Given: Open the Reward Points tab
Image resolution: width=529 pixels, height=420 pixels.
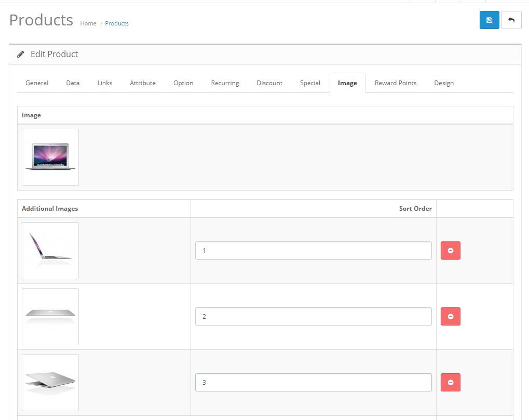Looking at the screenshot, I should tap(395, 83).
